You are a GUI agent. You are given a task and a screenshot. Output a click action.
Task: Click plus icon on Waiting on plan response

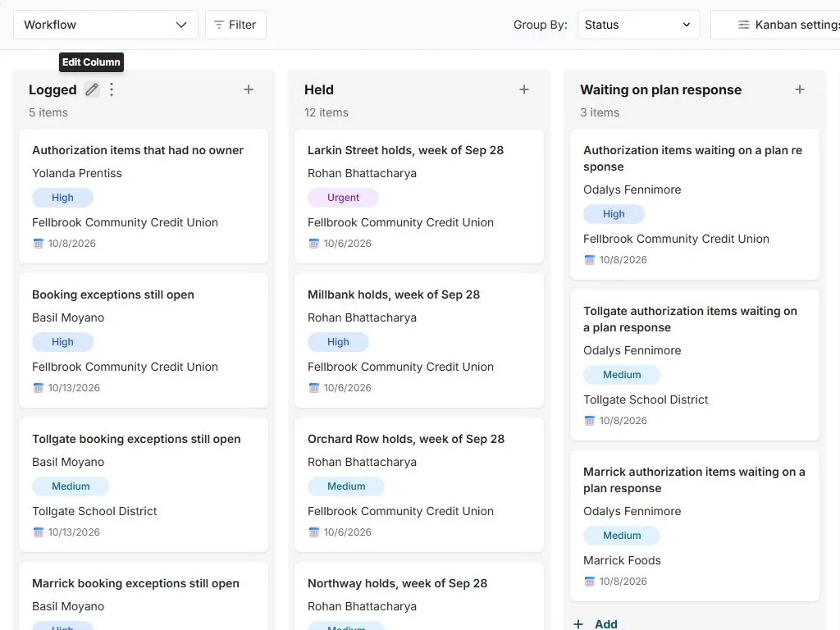click(800, 89)
